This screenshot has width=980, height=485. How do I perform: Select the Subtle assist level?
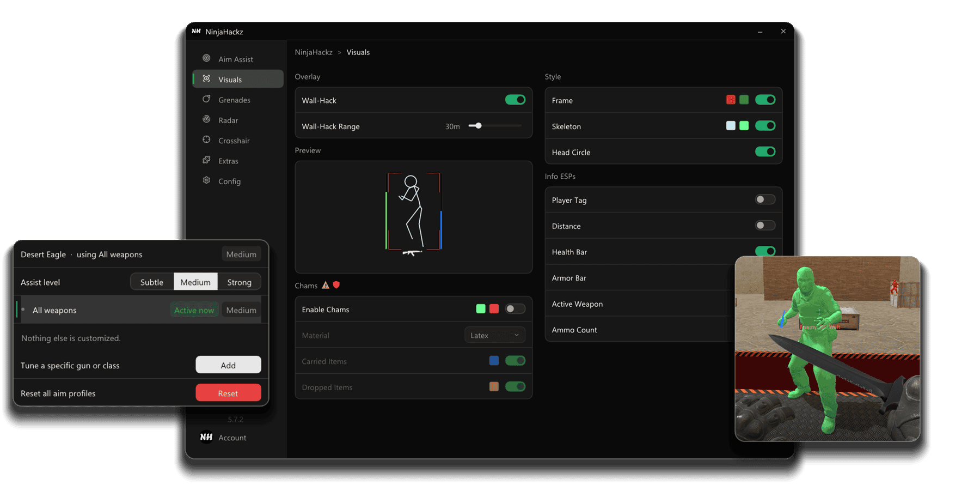[152, 282]
